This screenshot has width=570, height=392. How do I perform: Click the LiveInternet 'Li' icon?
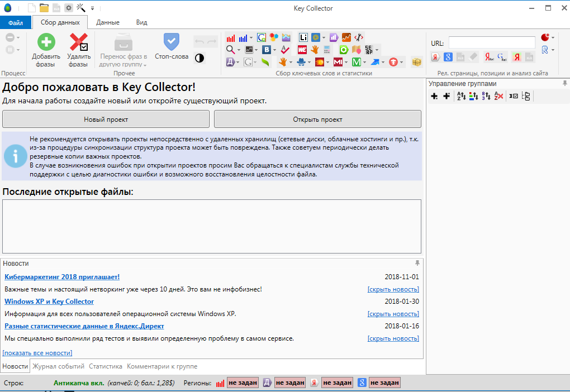303,37
